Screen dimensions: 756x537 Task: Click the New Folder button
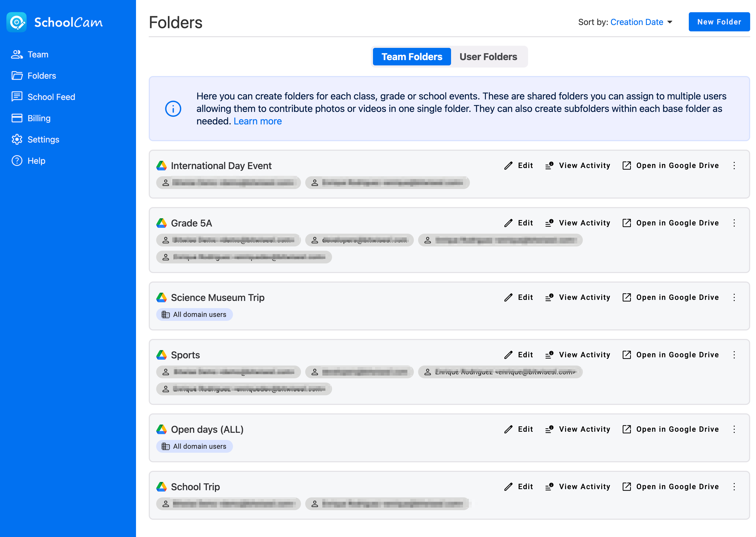pos(719,22)
